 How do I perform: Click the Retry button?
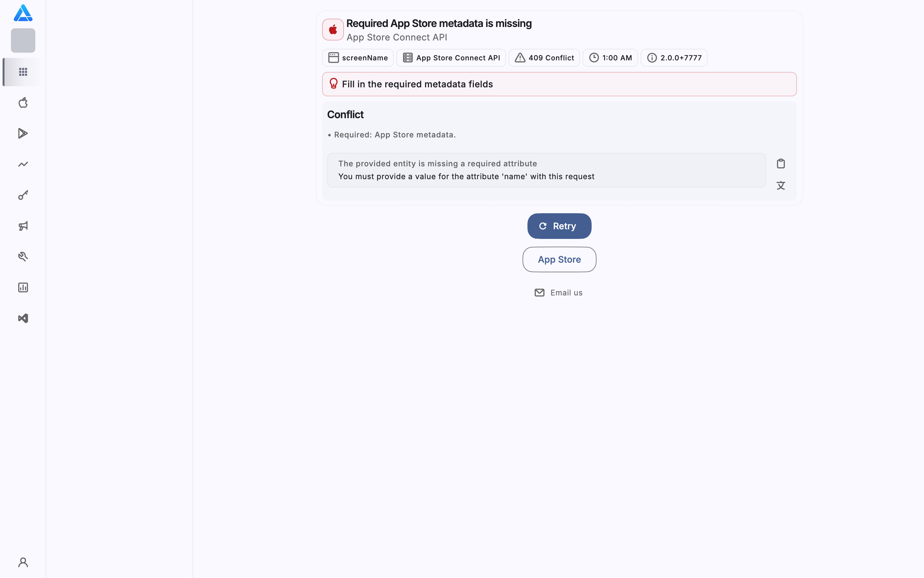point(559,226)
